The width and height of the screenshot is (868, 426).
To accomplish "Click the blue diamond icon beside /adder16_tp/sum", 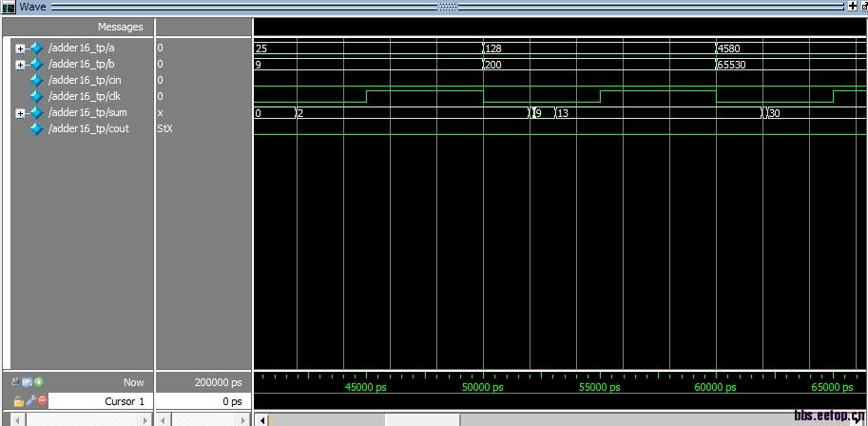I will pos(36,112).
